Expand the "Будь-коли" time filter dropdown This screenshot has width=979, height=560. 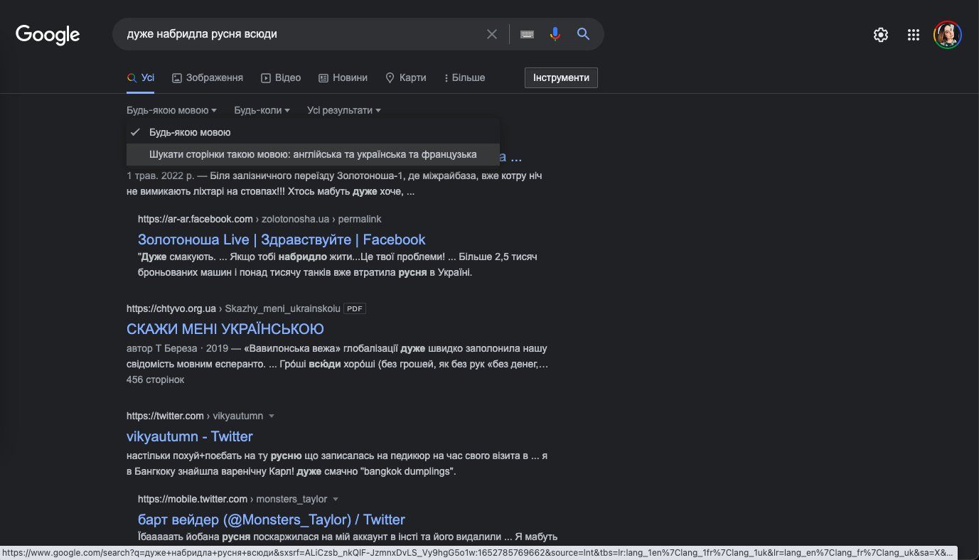pyautogui.click(x=262, y=110)
